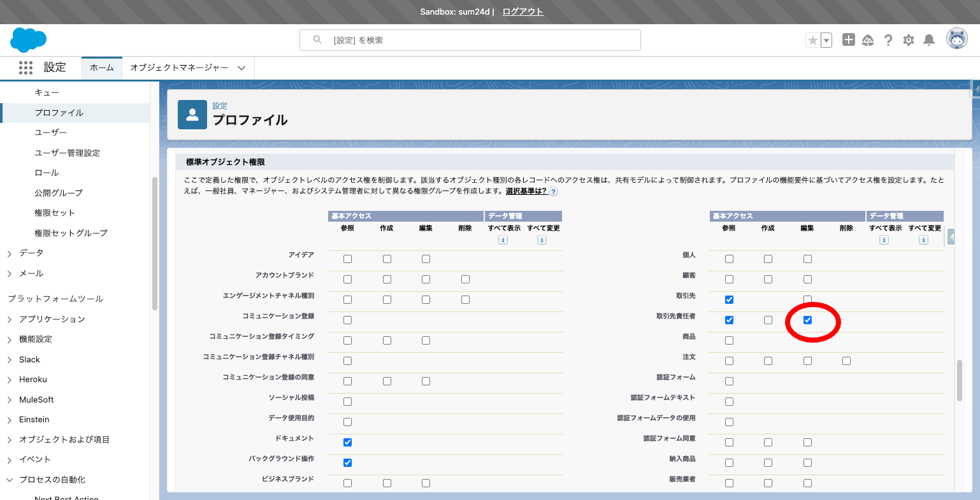This screenshot has height=500, width=980.
Task: Open the オブジェクトマネージャー tab dropdown chevron
Action: tap(241, 68)
